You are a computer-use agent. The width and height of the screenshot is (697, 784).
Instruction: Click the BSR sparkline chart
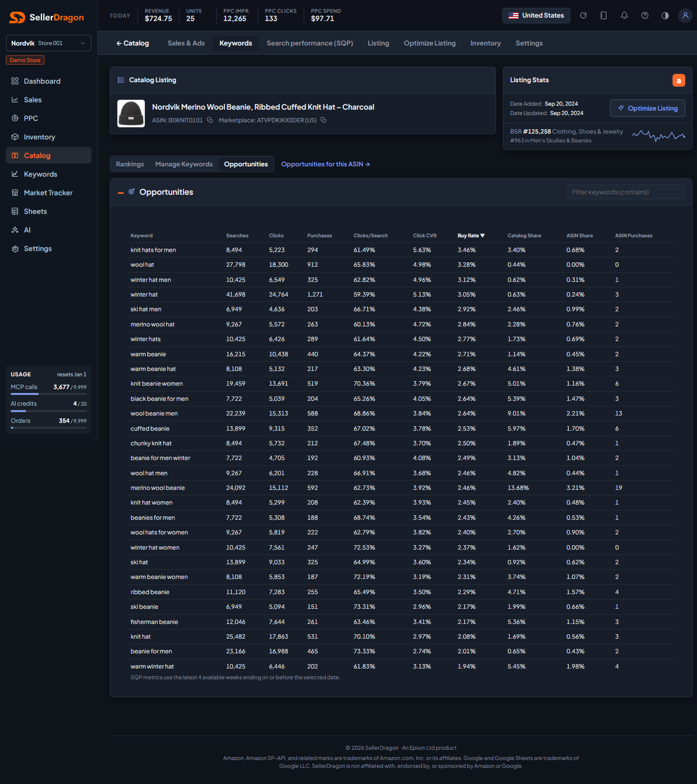click(x=658, y=136)
